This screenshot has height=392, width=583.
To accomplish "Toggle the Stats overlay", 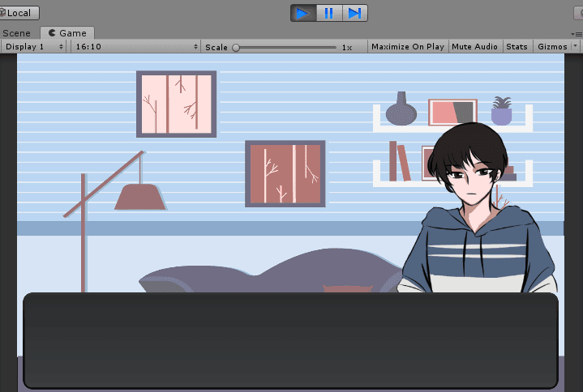I will click(x=517, y=47).
